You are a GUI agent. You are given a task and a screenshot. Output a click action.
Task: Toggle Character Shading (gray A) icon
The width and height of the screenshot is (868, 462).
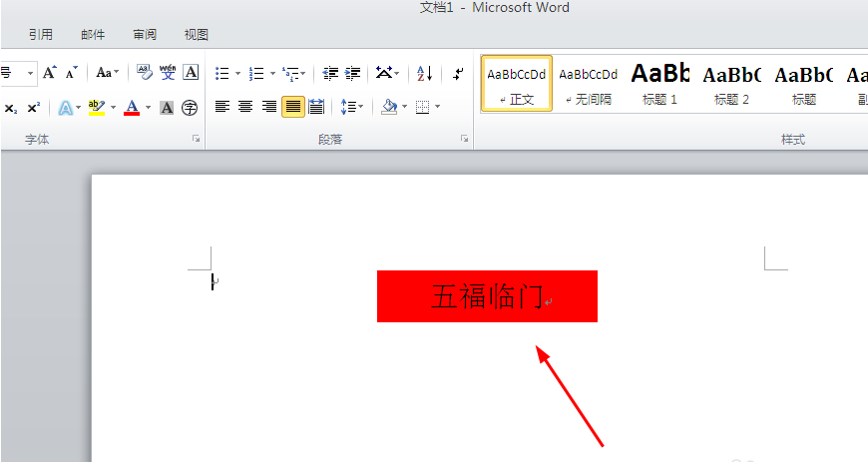(x=167, y=108)
